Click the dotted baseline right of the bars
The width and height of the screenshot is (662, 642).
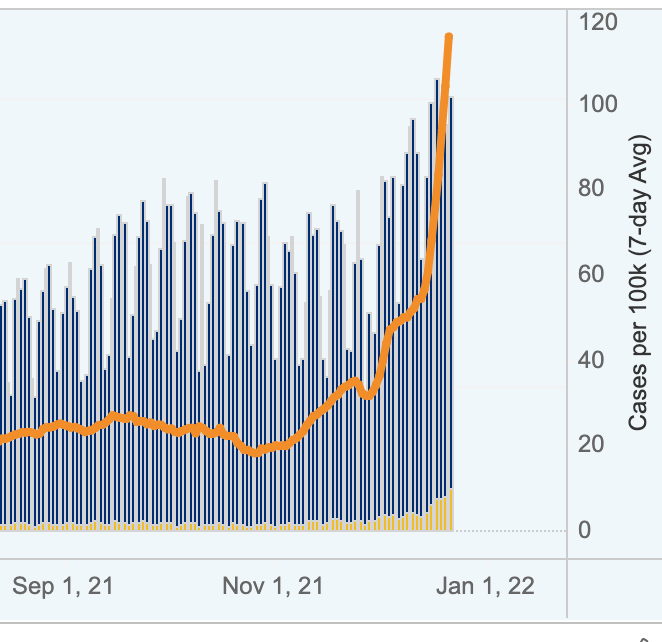(510, 530)
